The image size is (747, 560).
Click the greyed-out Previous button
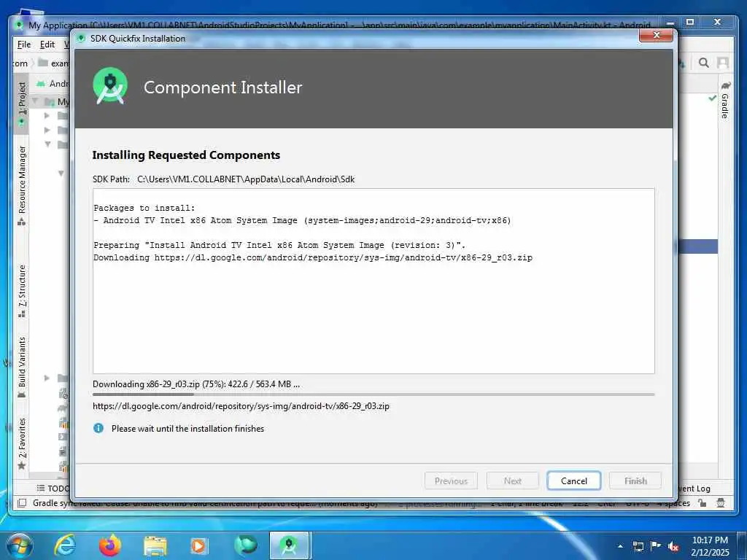tap(451, 481)
